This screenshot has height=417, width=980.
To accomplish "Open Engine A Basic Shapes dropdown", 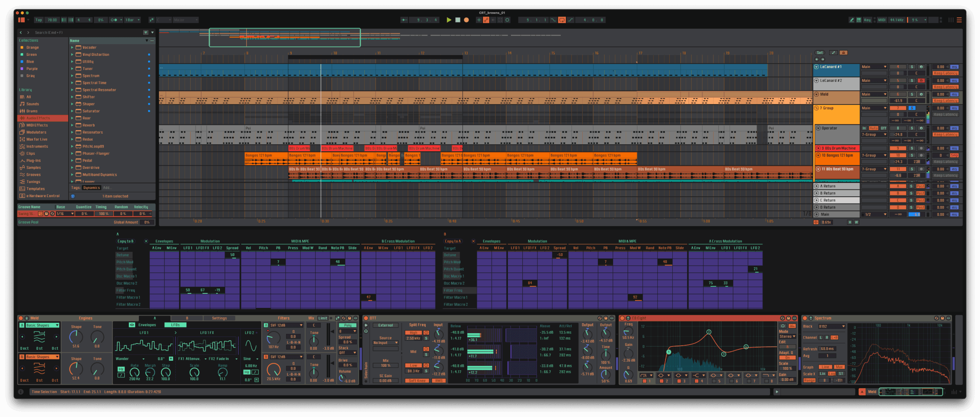I will coord(42,325).
